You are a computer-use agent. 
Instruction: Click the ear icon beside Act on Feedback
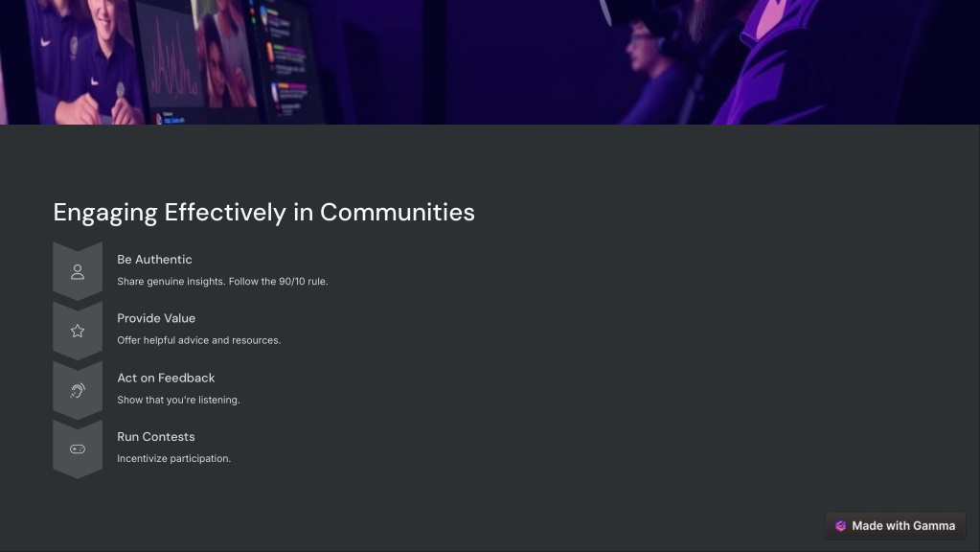pos(78,390)
